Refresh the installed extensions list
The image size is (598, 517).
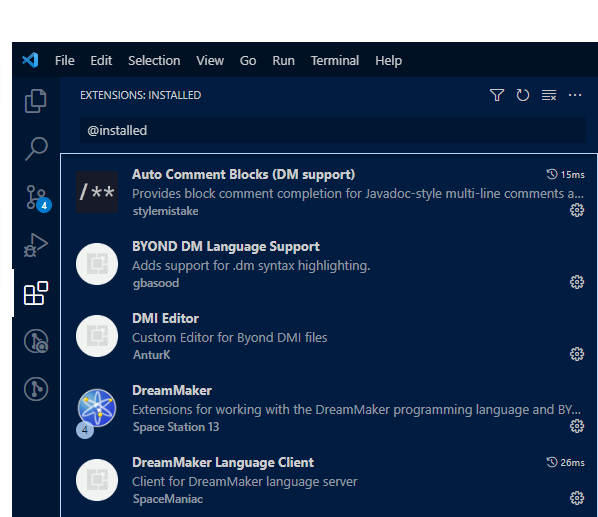pos(522,95)
